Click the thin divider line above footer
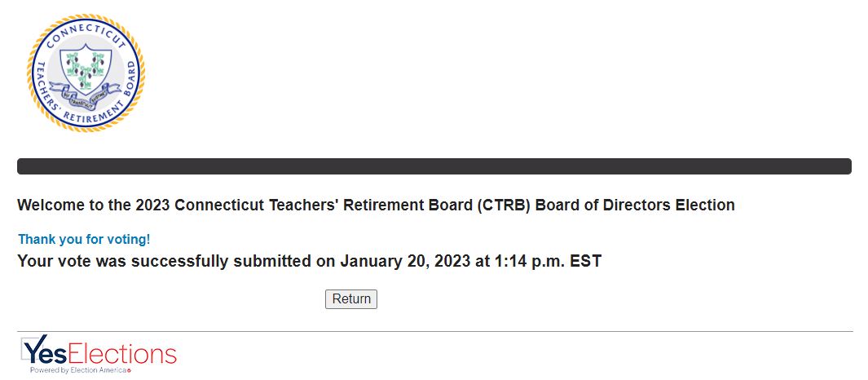868x380 pixels. pyautogui.click(x=434, y=331)
